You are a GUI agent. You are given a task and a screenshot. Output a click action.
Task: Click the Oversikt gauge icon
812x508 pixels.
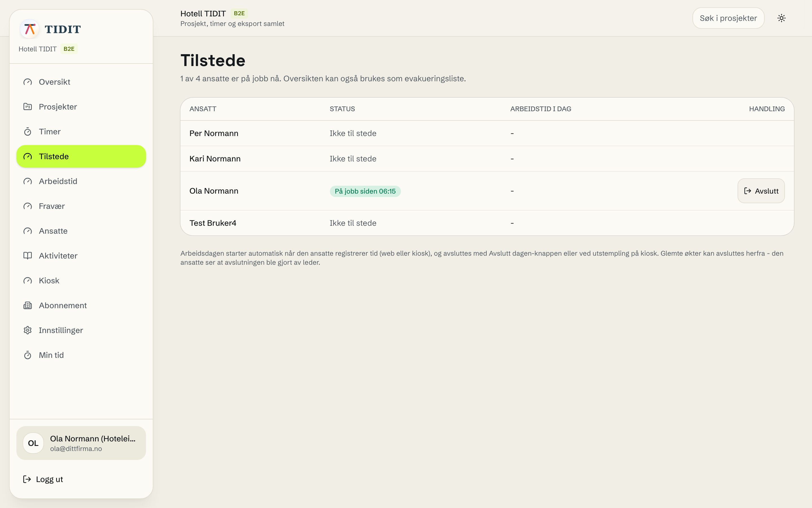click(x=28, y=82)
